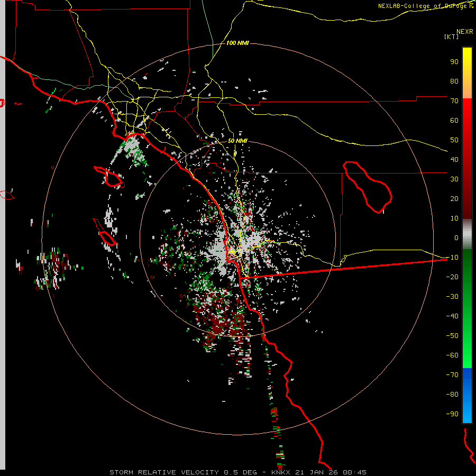The width and height of the screenshot is (476, 476).
Task: Select the -20 value on the velocity scale
Action: click(452, 277)
